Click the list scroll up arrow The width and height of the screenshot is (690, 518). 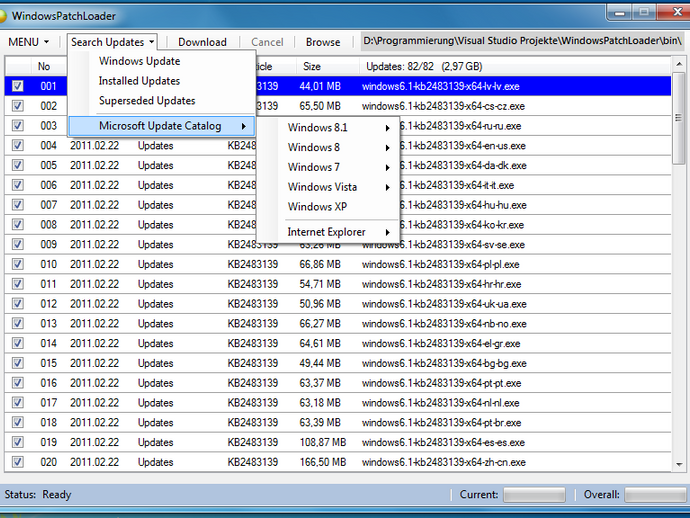(x=679, y=64)
